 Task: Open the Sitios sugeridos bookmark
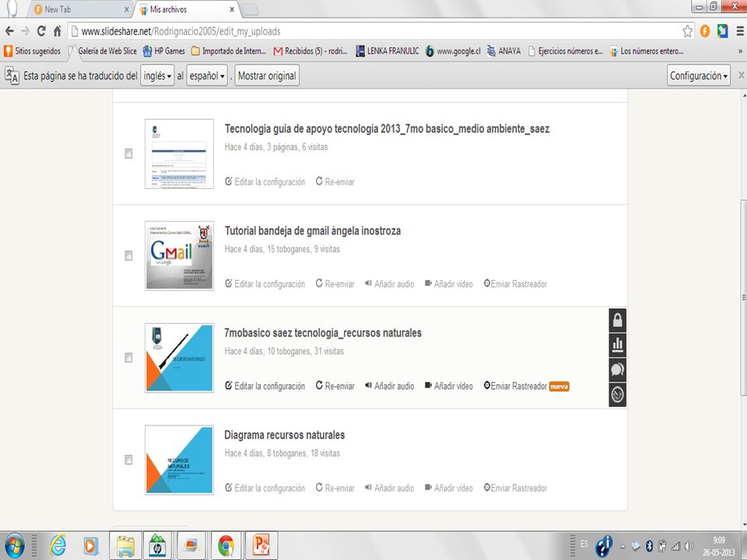pos(33,51)
